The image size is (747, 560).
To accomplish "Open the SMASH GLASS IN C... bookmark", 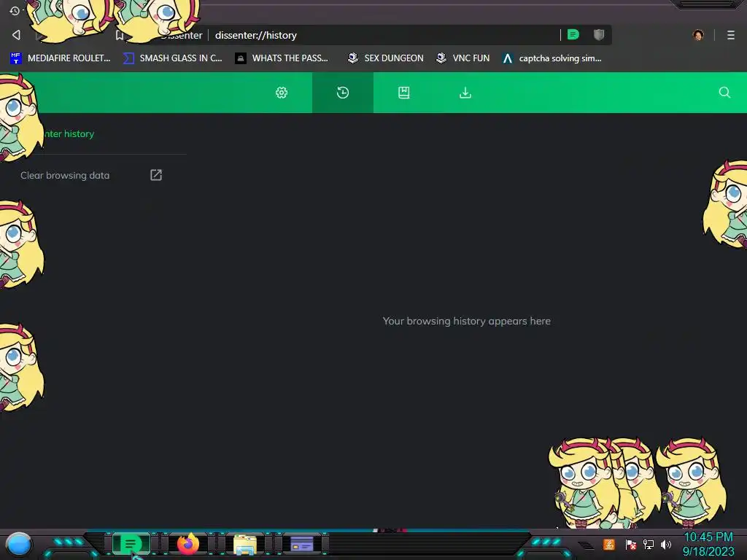I will [x=172, y=58].
